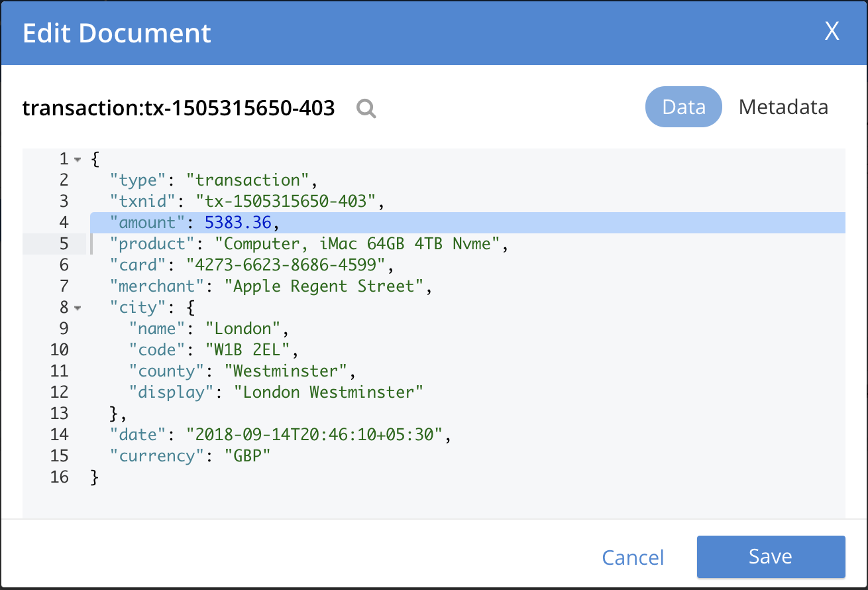This screenshot has height=590, width=868.
Task: Click the search magnifier icon beside document ID
Action: (x=366, y=108)
